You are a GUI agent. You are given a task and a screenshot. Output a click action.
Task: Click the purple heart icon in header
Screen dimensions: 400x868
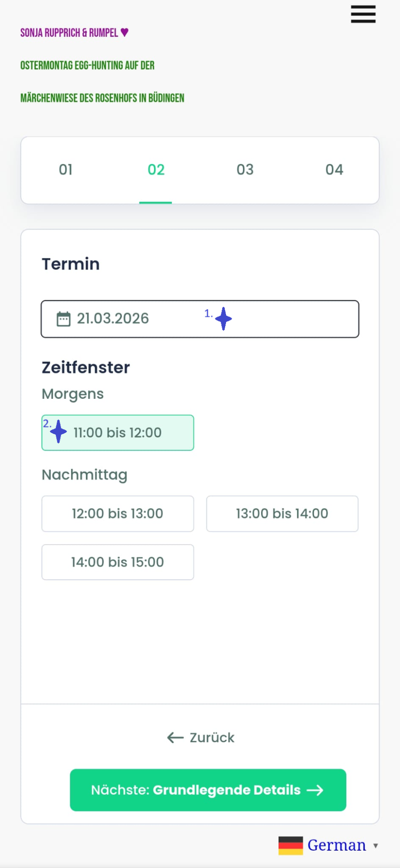pos(125,32)
